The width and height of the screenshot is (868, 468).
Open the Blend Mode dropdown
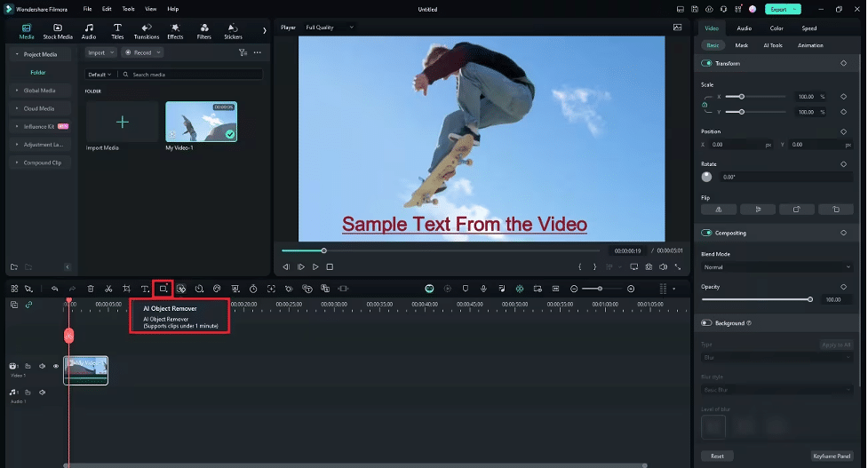point(776,266)
